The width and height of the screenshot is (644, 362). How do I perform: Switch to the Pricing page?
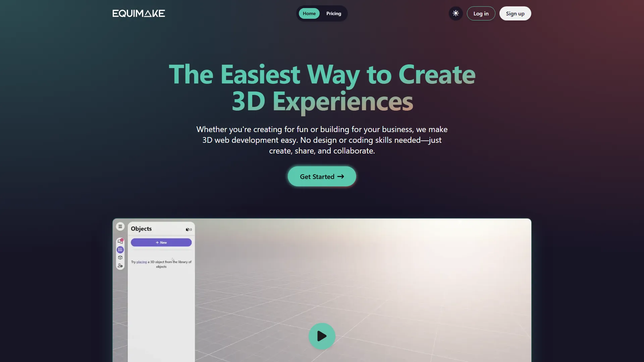(333, 13)
